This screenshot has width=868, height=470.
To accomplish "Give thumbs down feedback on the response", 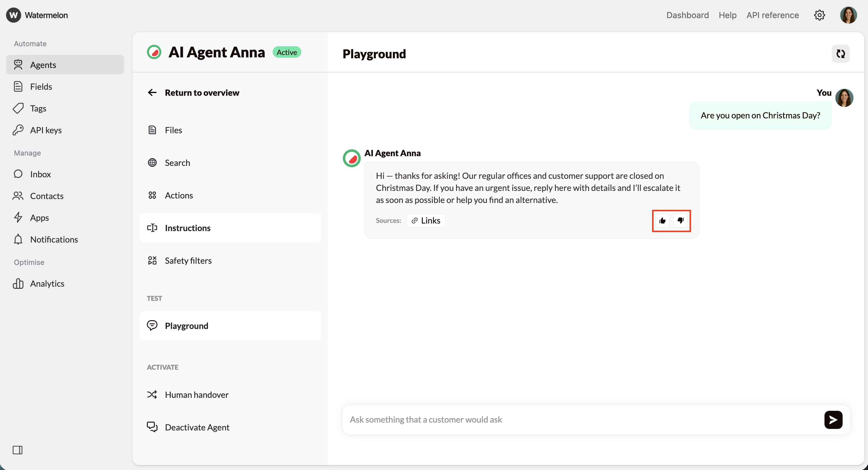I will 680,221.
